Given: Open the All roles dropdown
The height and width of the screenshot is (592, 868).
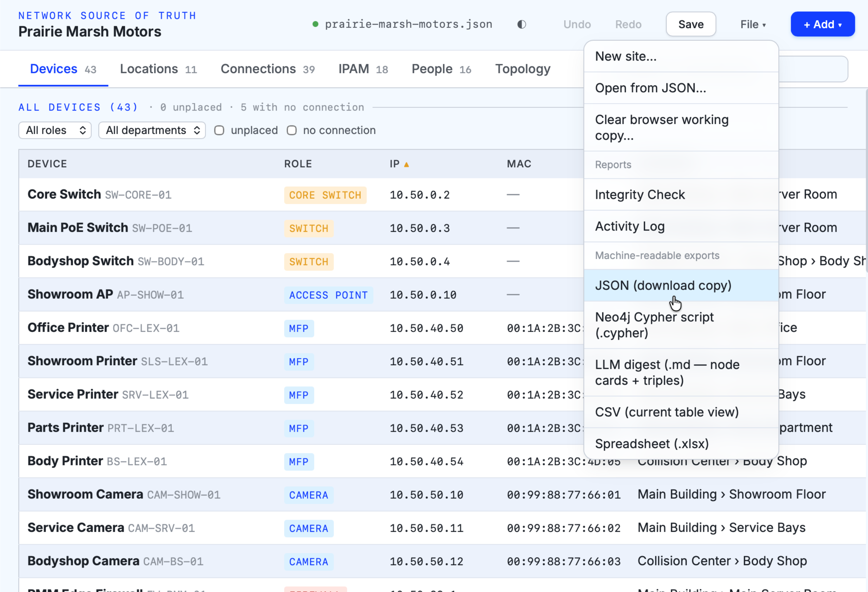Looking at the screenshot, I should point(55,130).
